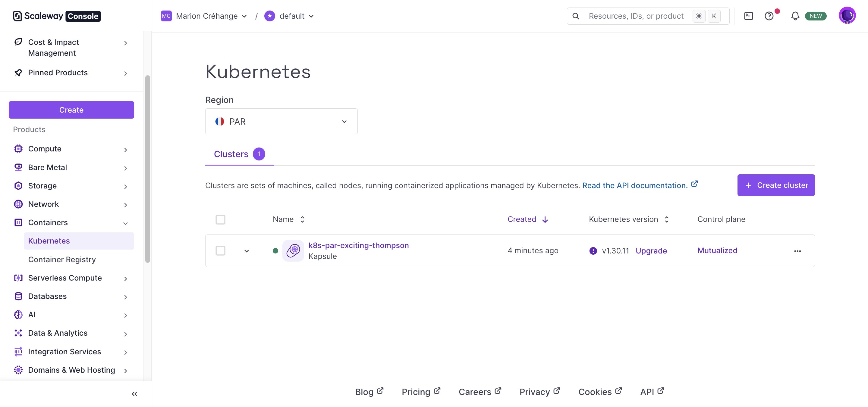This screenshot has width=868, height=407.
Task: Click the Upgrade version link
Action: pos(651,251)
